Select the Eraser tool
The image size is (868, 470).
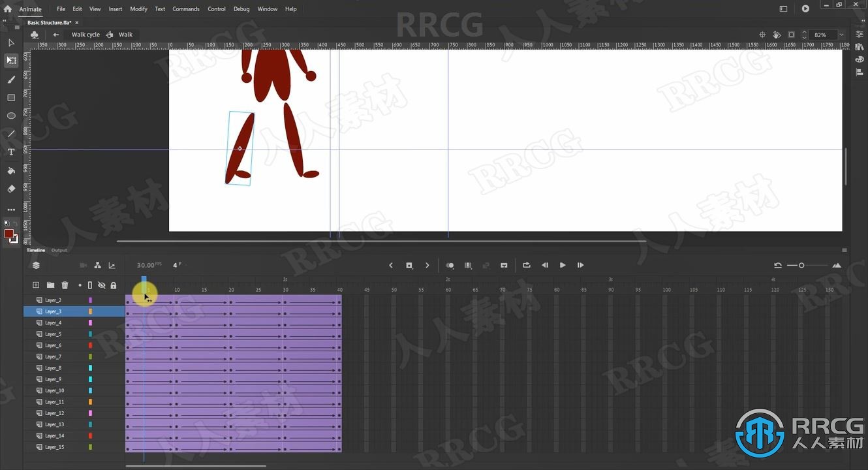(x=11, y=189)
